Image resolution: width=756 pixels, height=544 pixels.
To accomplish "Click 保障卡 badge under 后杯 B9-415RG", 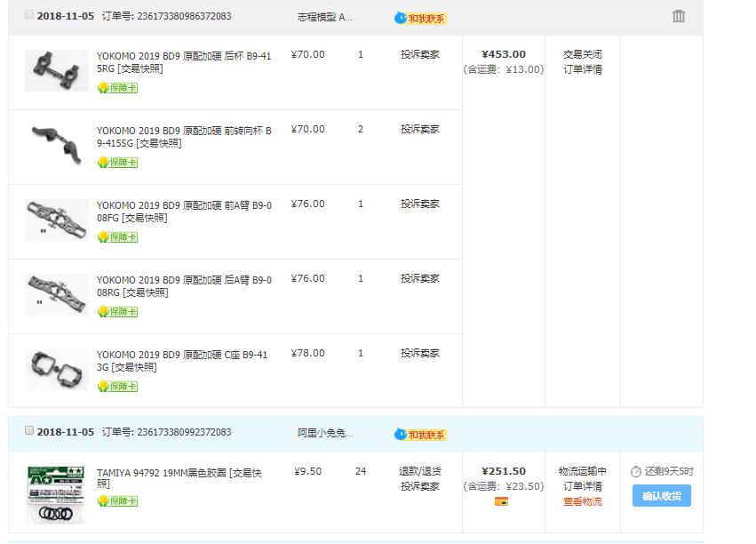I will [x=117, y=88].
